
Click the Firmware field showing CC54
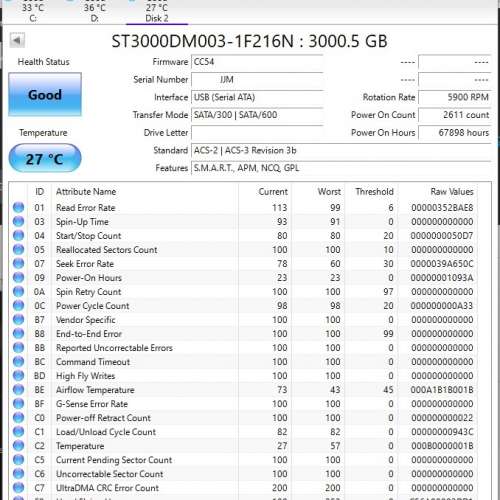(257, 62)
